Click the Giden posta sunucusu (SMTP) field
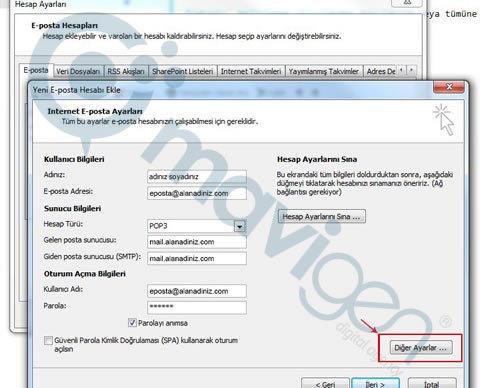This screenshot has height=388, width=480. pyautogui.click(x=197, y=258)
